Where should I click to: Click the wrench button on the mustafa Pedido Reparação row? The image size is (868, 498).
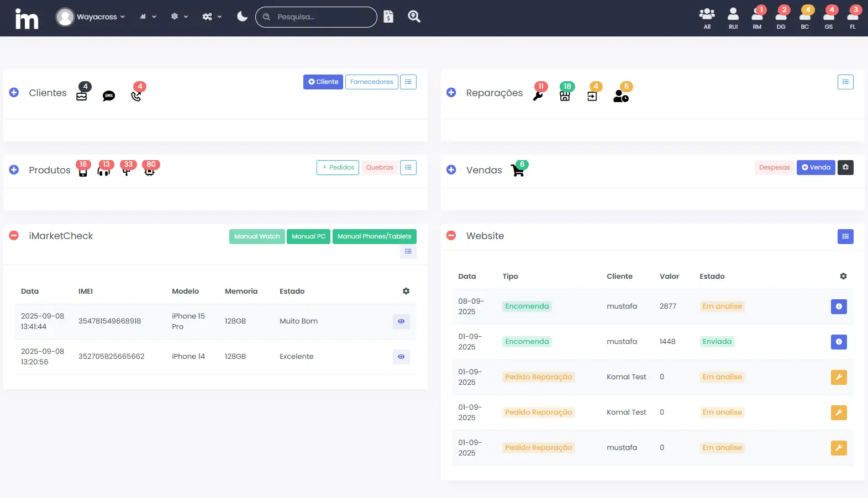pyautogui.click(x=838, y=448)
